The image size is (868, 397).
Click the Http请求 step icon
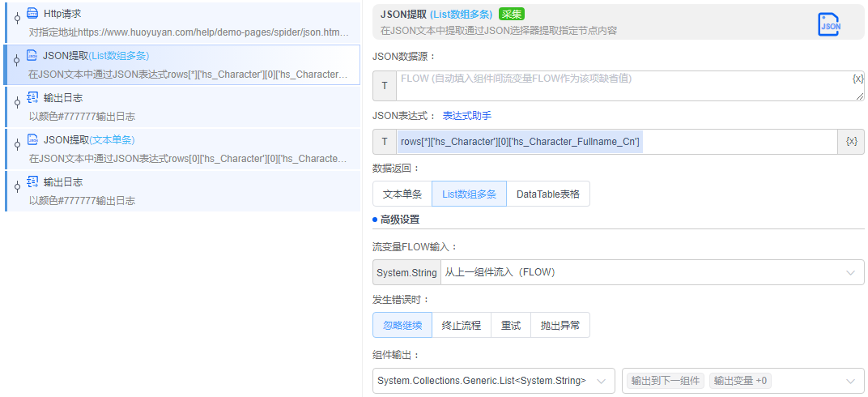coord(32,13)
